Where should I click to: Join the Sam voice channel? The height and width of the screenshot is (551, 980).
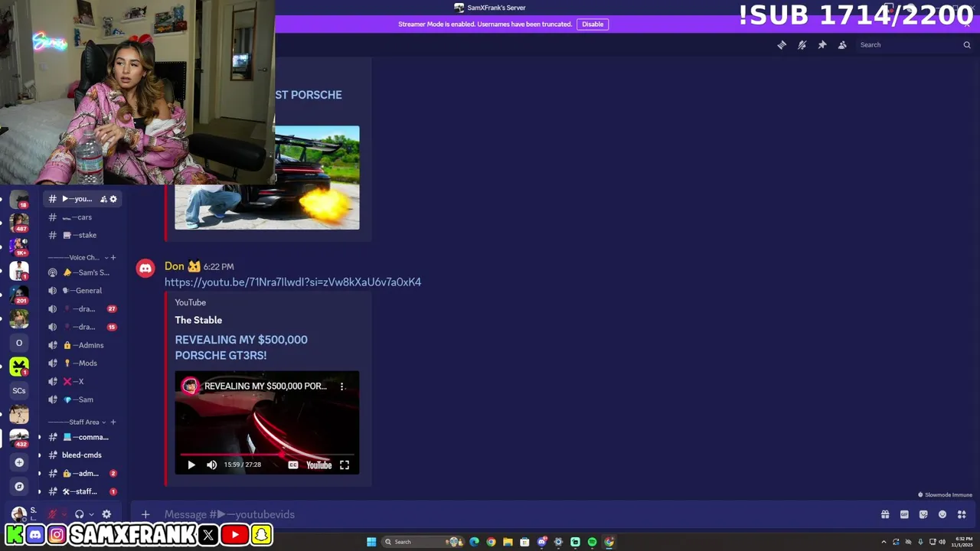tap(83, 399)
